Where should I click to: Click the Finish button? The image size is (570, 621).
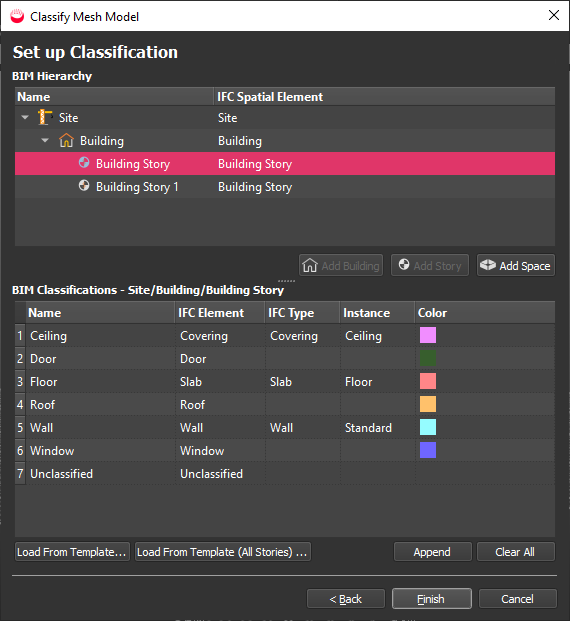coord(432,598)
